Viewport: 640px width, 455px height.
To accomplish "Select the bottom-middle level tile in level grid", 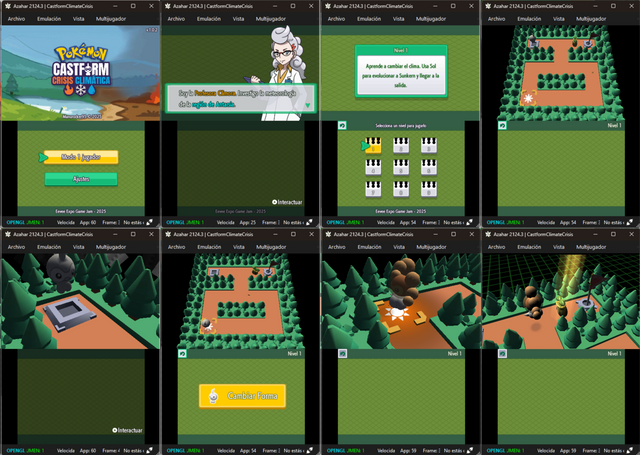I will (401, 189).
